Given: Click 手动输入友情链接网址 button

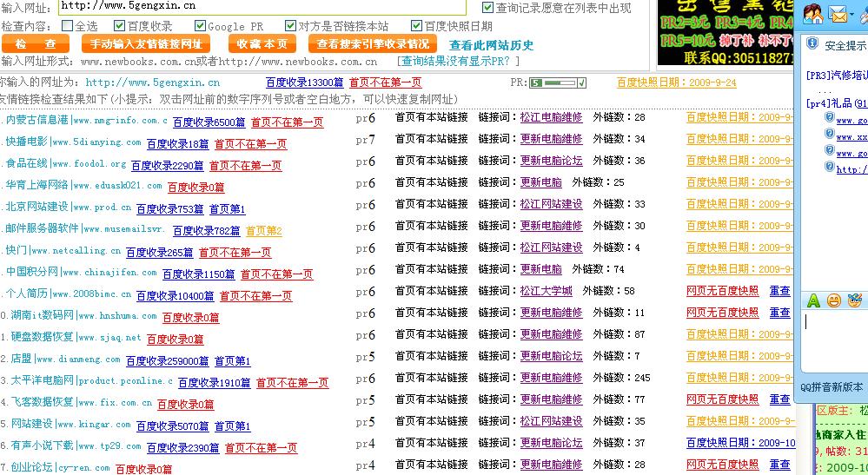Looking at the screenshot, I should [146, 43].
